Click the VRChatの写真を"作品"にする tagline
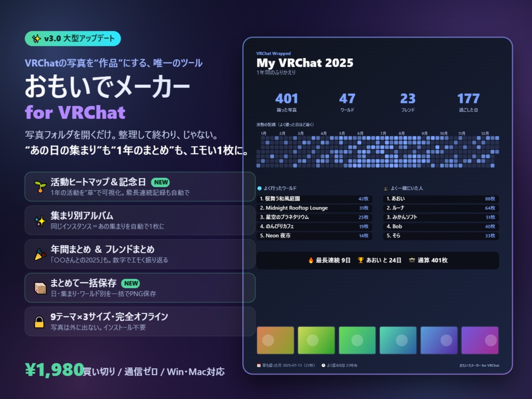The image size is (532, 399). [x=114, y=63]
